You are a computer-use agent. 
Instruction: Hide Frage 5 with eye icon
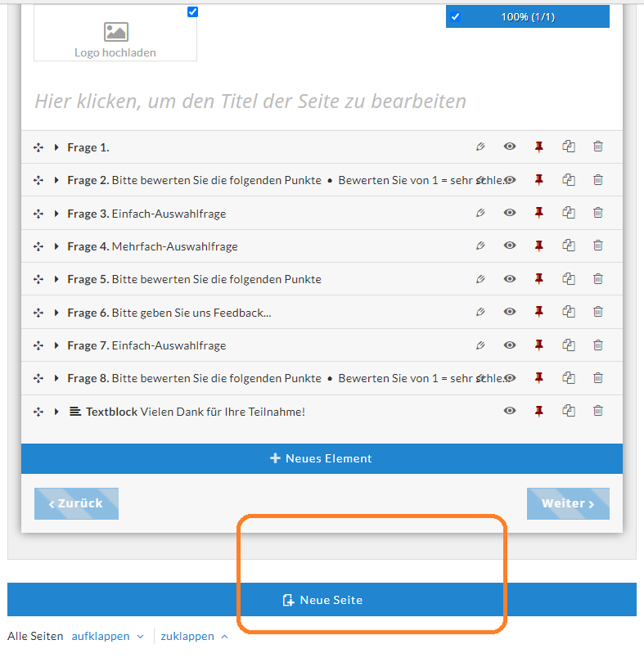(x=510, y=278)
